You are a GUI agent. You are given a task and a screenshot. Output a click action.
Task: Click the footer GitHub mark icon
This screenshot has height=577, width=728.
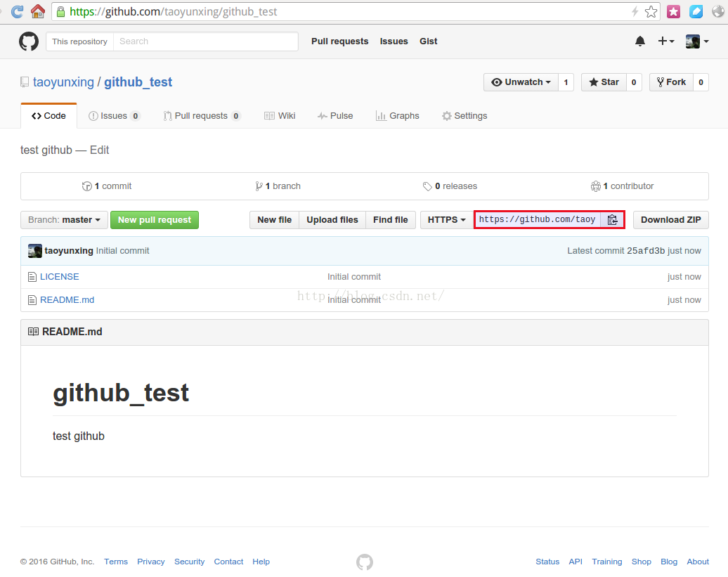pyautogui.click(x=365, y=562)
